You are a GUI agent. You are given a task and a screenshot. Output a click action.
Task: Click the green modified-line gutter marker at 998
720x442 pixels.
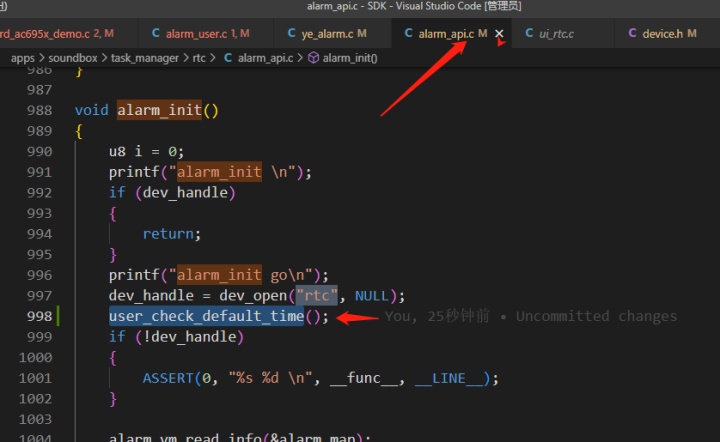58,316
